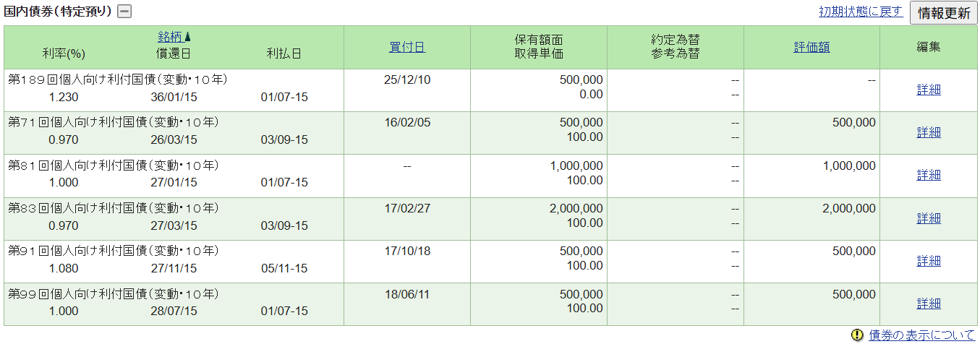Viewport: 980px width, 344px height.
Task: Select the 第189回個人向け利付国債 bond name
Action: [x=113, y=79]
